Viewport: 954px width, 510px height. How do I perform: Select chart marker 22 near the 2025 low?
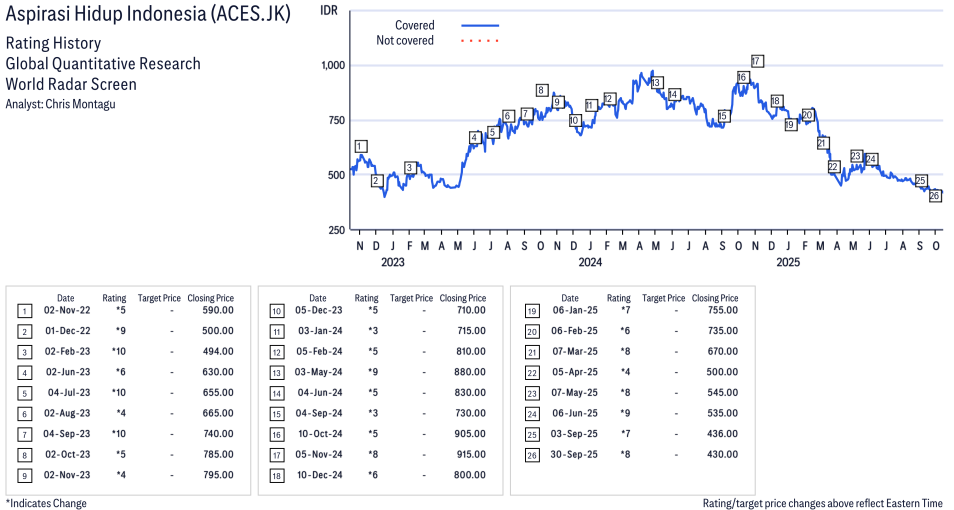[x=833, y=167]
